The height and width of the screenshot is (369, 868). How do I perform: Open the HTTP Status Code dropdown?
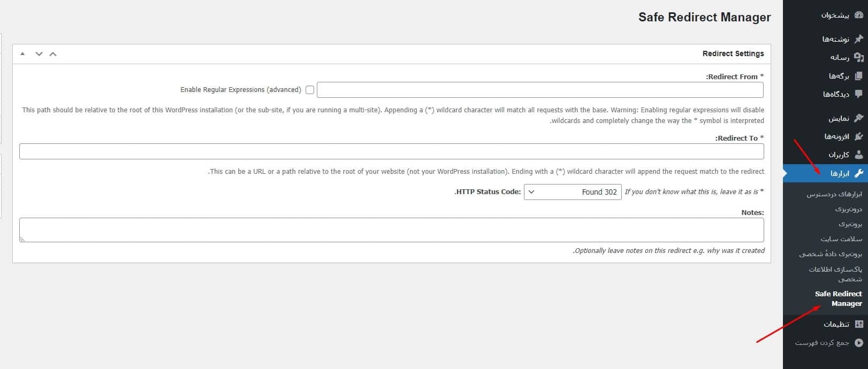tap(573, 192)
